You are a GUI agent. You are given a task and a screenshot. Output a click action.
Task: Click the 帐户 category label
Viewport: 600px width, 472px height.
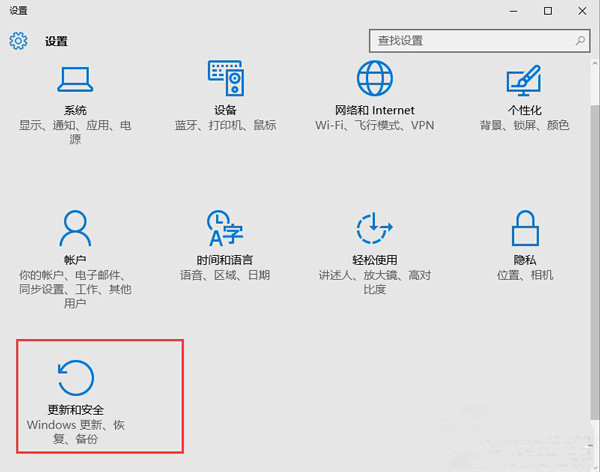pos(75,260)
